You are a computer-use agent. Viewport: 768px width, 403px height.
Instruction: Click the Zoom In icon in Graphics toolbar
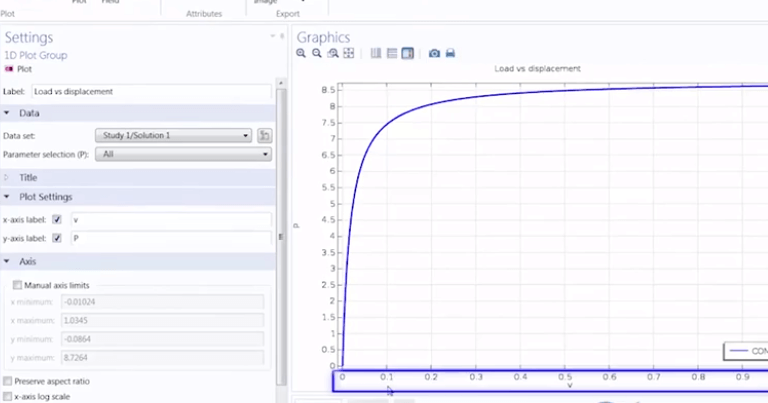pyautogui.click(x=302, y=53)
